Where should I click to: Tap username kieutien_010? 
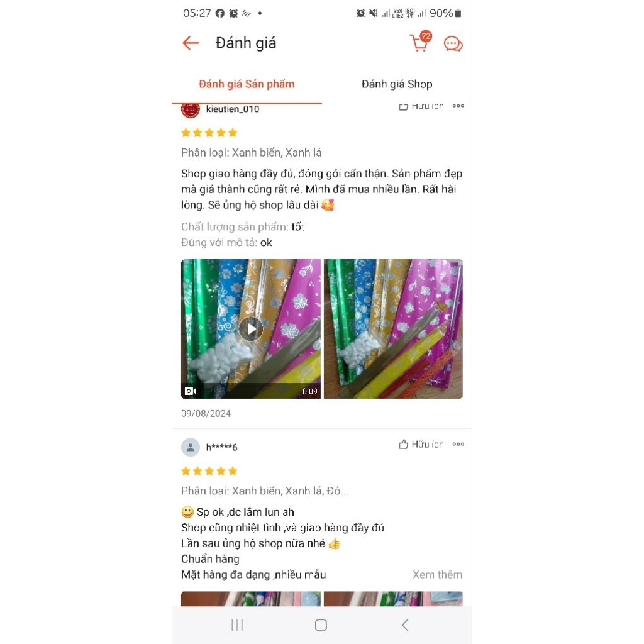point(233,109)
